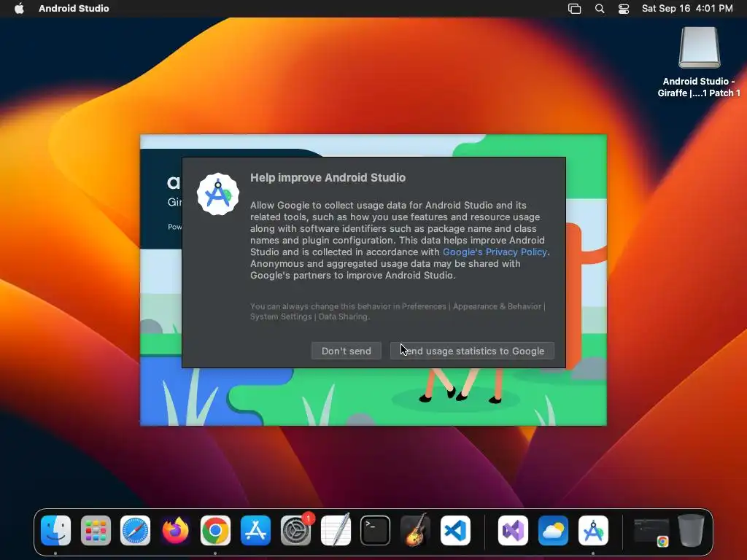
Task: Click the date and time in menu bar
Action: pos(687,8)
